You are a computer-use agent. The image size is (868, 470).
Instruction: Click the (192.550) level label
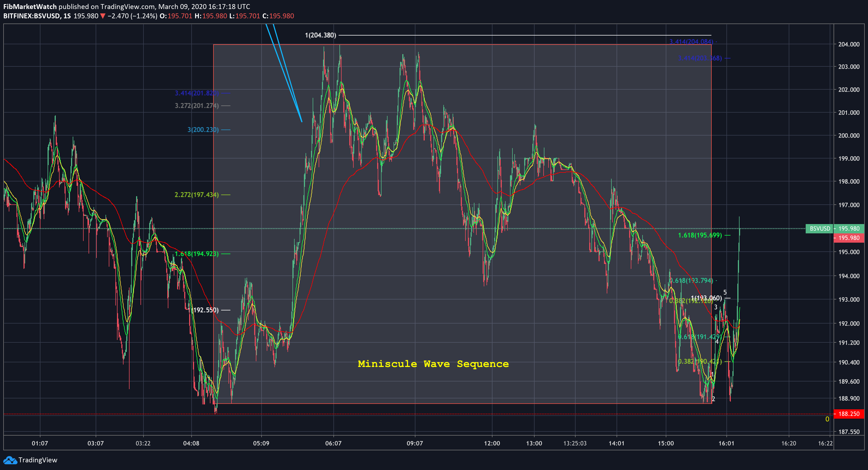[205, 310]
